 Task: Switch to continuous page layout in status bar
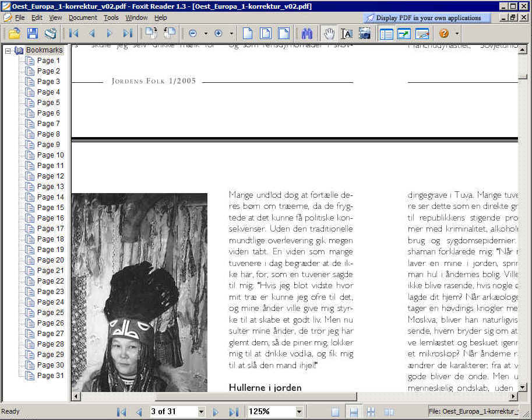coord(354,412)
